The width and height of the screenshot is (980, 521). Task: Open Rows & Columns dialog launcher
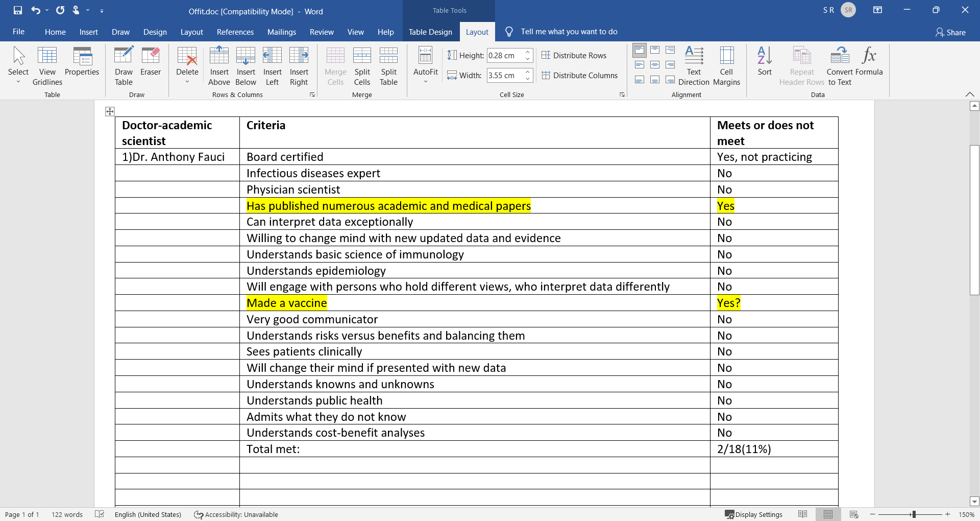coord(312,94)
